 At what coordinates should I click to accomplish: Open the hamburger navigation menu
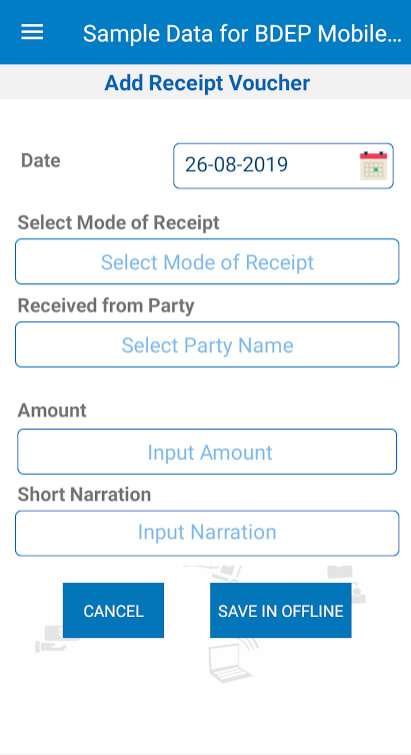tap(32, 33)
